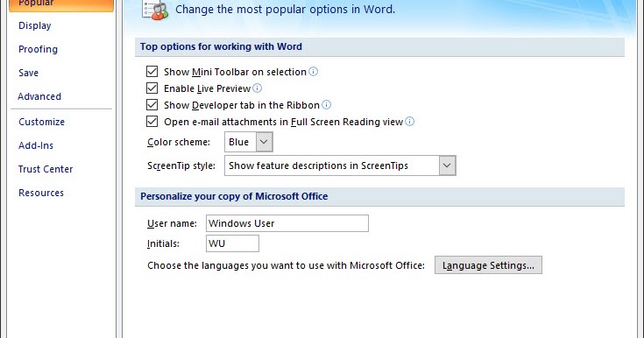Select the Add-Ins category

(36, 145)
